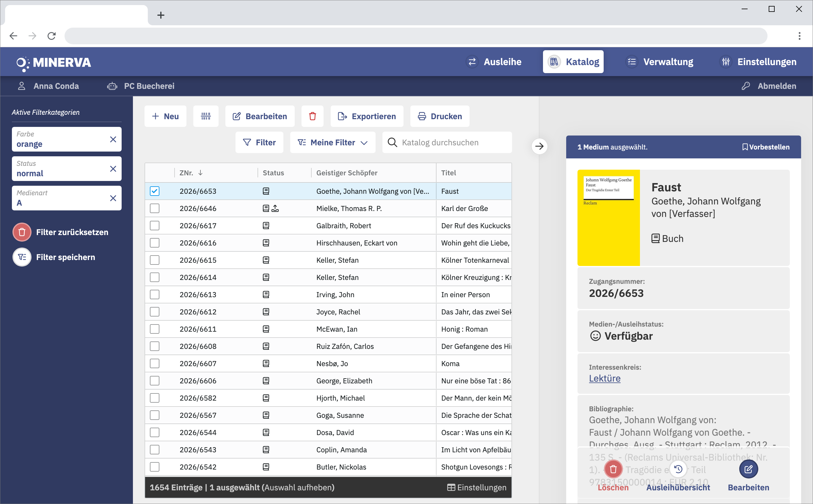The image size is (813, 504).
Task: Check the row 2026/6607 Koma checkbox
Action: tap(154, 363)
